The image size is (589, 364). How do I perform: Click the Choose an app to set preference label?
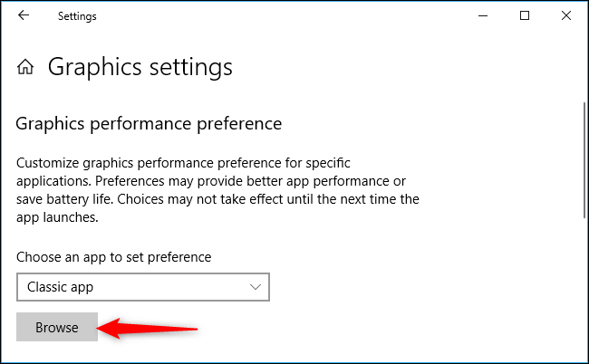pyautogui.click(x=114, y=257)
